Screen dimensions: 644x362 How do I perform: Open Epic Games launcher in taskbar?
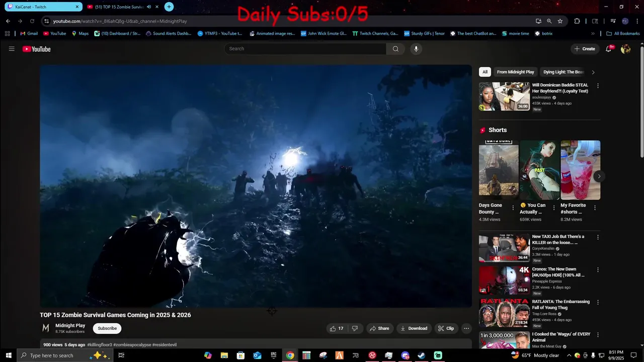point(274,355)
